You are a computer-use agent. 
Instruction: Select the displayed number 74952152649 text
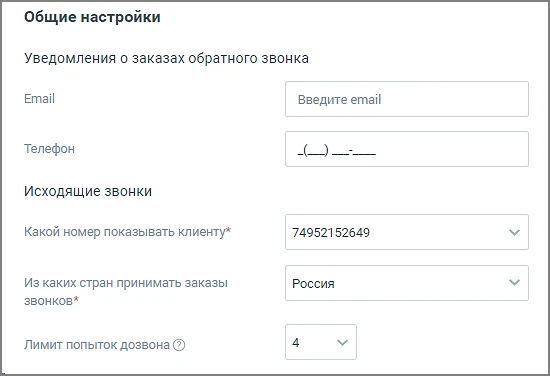point(331,233)
